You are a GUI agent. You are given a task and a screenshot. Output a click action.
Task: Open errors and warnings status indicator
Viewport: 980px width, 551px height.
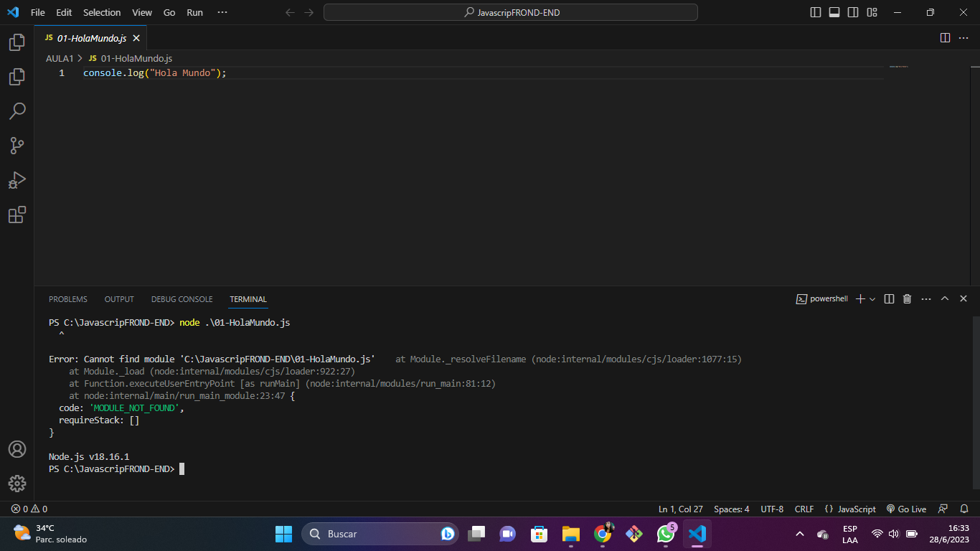pos(29,509)
